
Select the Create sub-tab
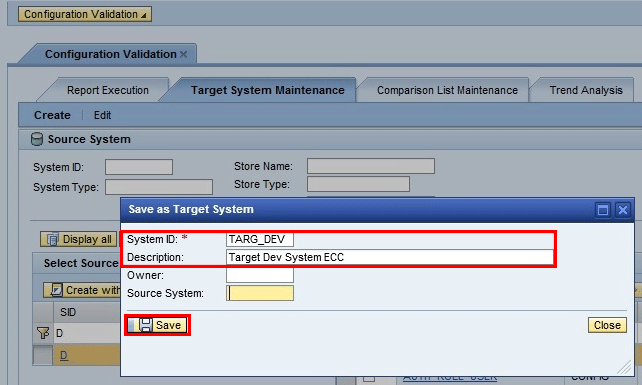pyautogui.click(x=52, y=115)
